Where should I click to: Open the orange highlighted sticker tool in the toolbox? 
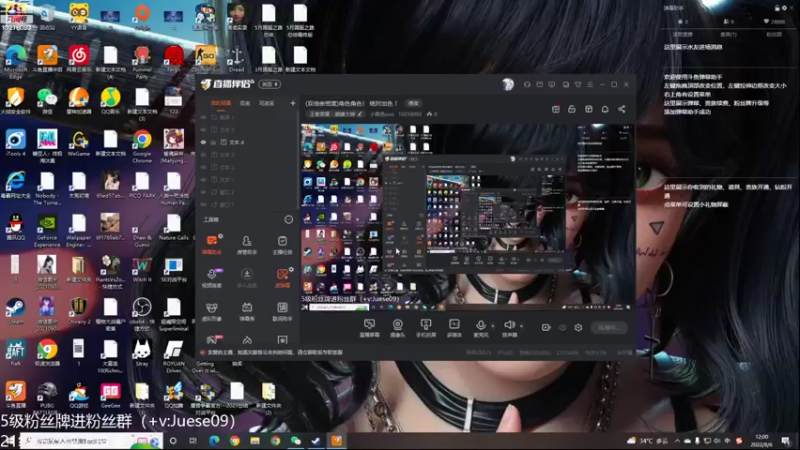pos(282,278)
